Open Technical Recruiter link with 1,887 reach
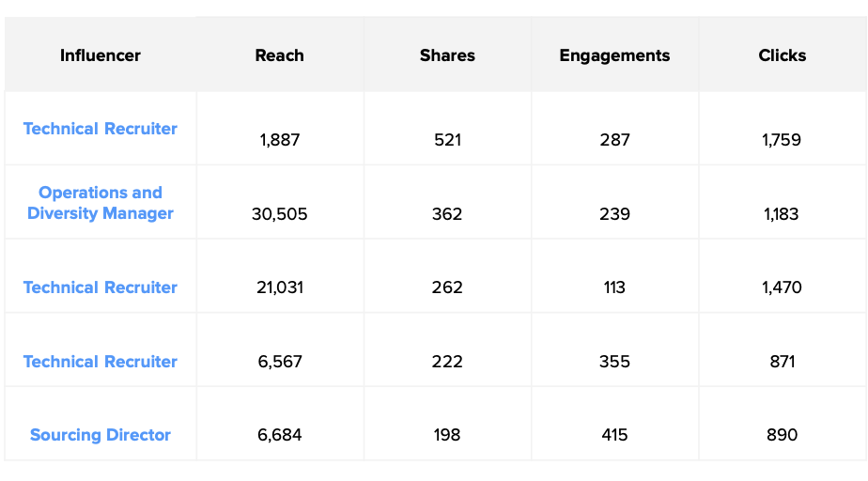 click(x=101, y=129)
